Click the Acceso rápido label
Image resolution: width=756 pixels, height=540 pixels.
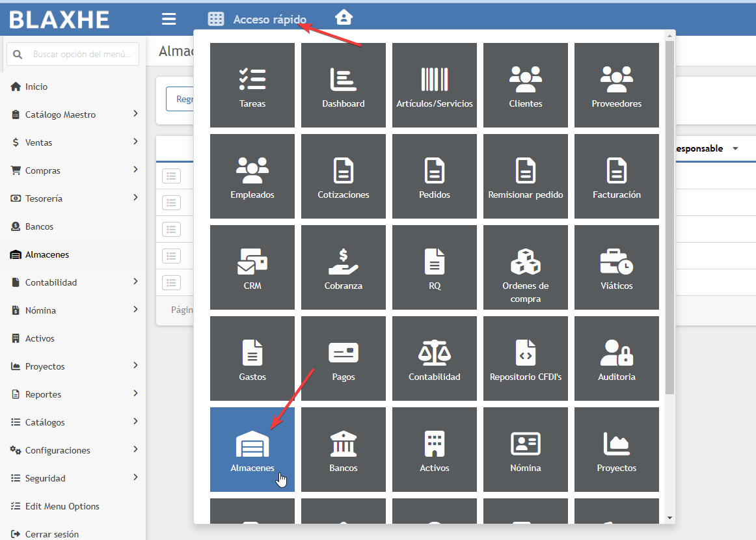tap(269, 20)
